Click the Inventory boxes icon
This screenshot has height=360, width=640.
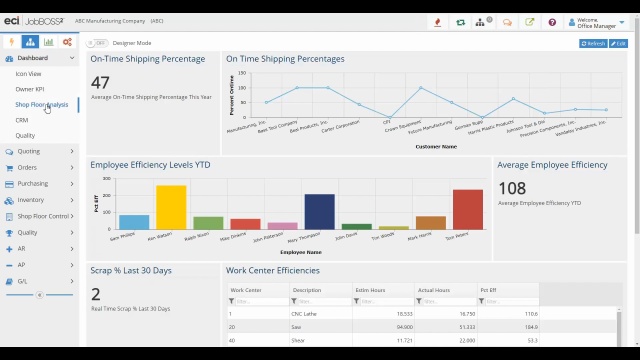pyautogui.click(x=9, y=200)
